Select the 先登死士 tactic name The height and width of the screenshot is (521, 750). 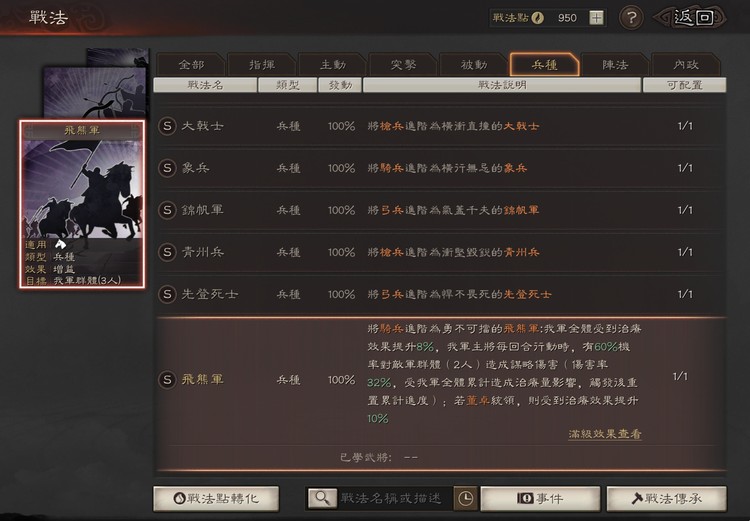210,294
